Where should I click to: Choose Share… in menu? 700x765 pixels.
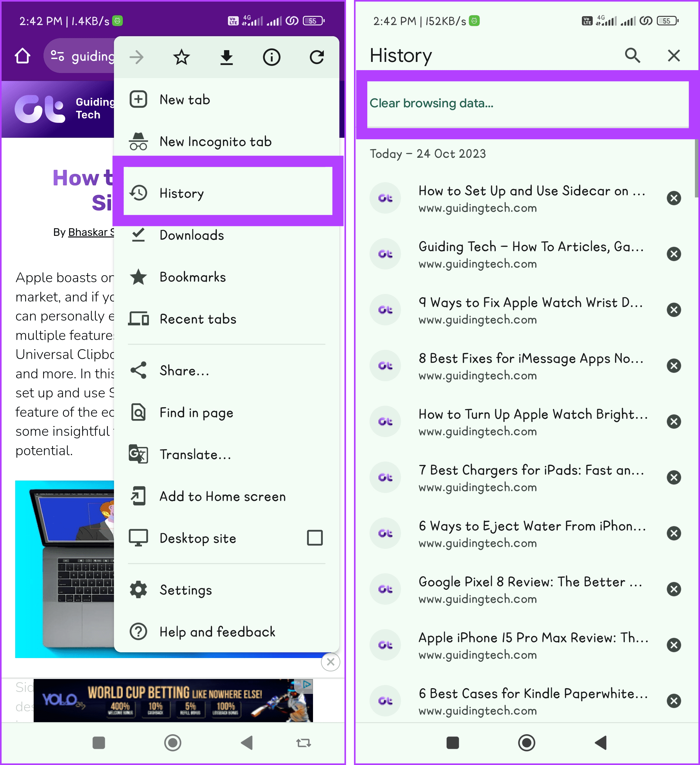(x=226, y=371)
